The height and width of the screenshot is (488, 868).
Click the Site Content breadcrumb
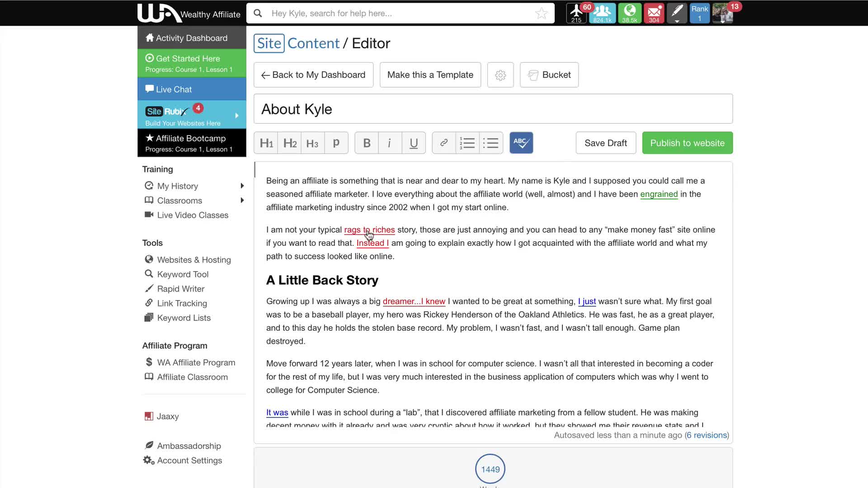point(297,43)
